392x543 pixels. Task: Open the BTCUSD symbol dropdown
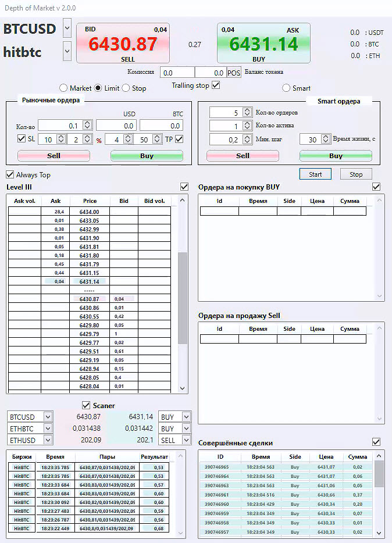tap(67, 28)
